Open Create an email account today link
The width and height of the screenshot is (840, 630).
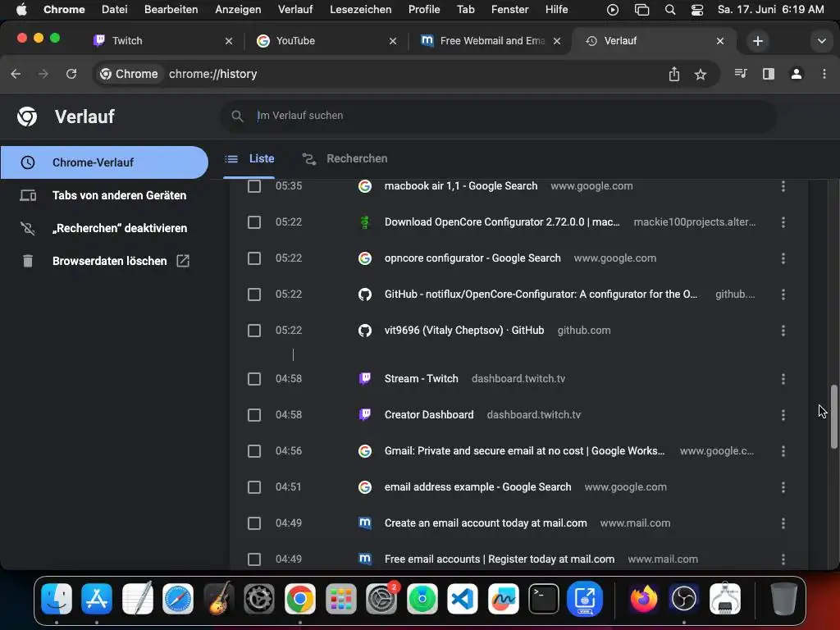tap(486, 523)
